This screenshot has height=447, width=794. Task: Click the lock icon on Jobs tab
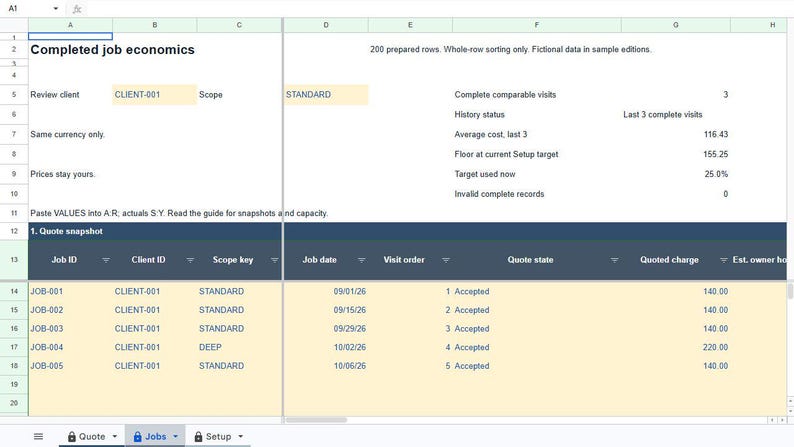137,436
